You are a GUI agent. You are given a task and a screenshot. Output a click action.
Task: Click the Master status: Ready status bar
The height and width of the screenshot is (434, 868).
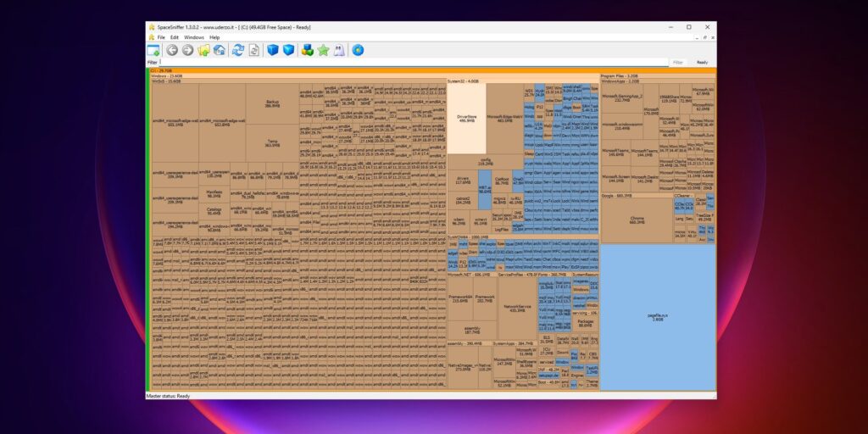pos(431,397)
